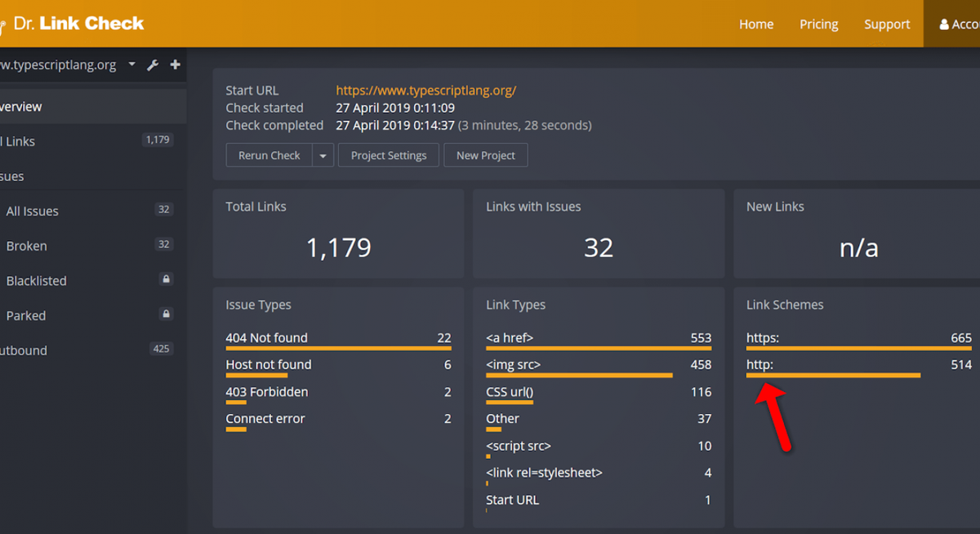
Task: Open the Rerun Check dropdown arrow
Action: (323, 155)
